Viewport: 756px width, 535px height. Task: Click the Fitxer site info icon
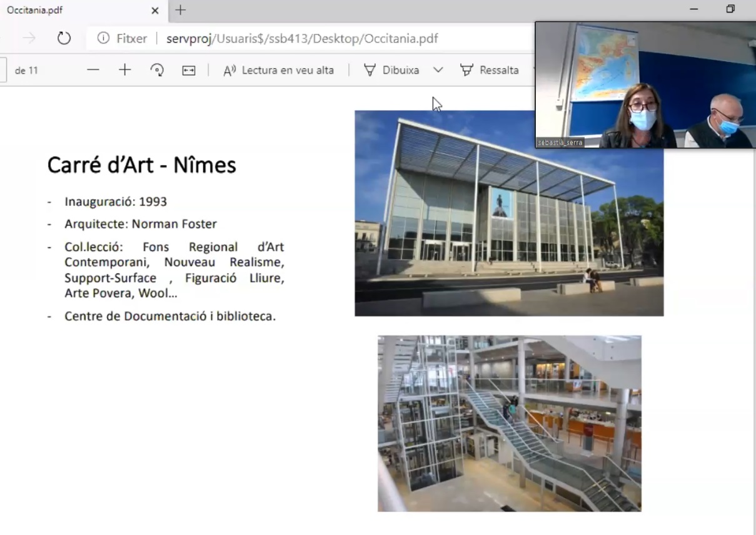(x=103, y=38)
